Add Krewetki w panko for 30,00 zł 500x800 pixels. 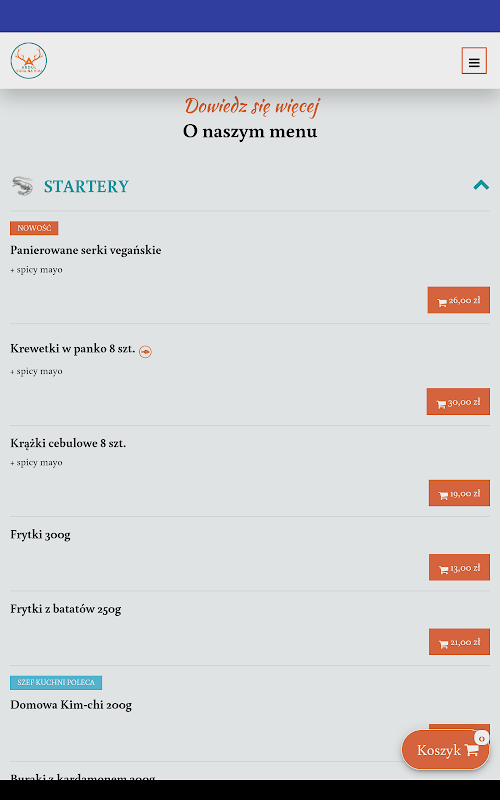pos(458,402)
